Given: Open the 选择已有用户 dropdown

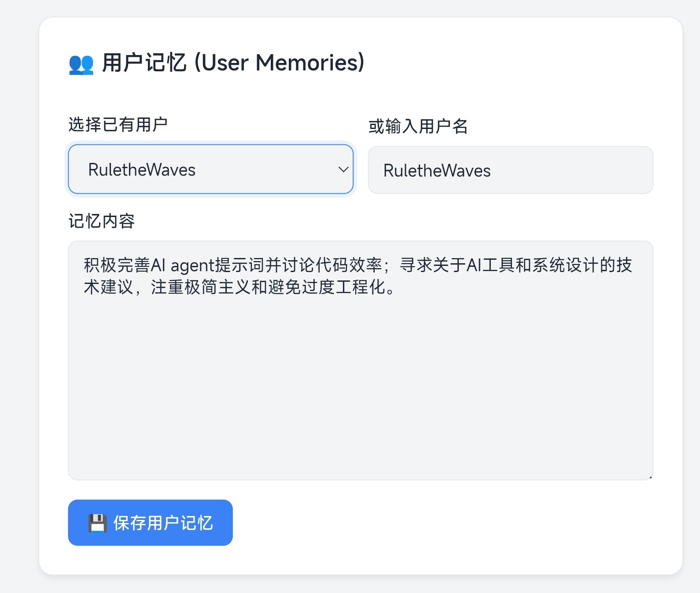Looking at the screenshot, I should click(210, 169).
